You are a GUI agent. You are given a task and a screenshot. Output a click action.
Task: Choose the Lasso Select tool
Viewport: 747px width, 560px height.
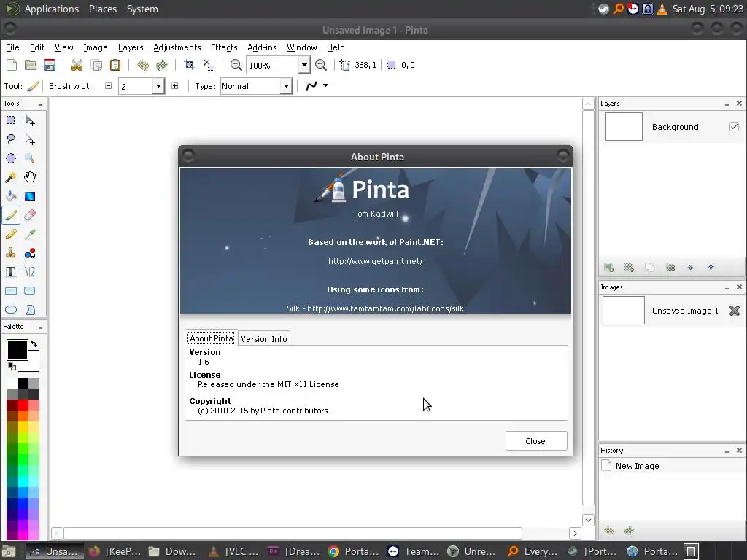tap(10, 139)
